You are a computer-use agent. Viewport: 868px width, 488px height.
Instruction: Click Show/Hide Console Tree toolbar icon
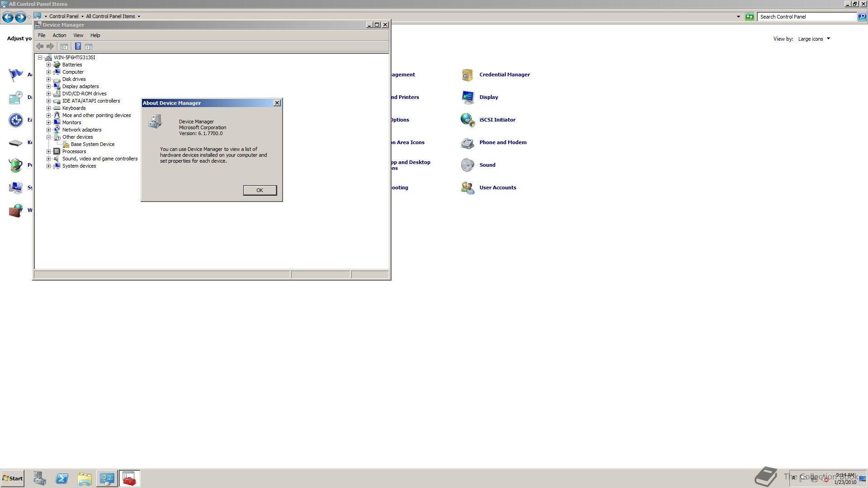tap(64, 47)
